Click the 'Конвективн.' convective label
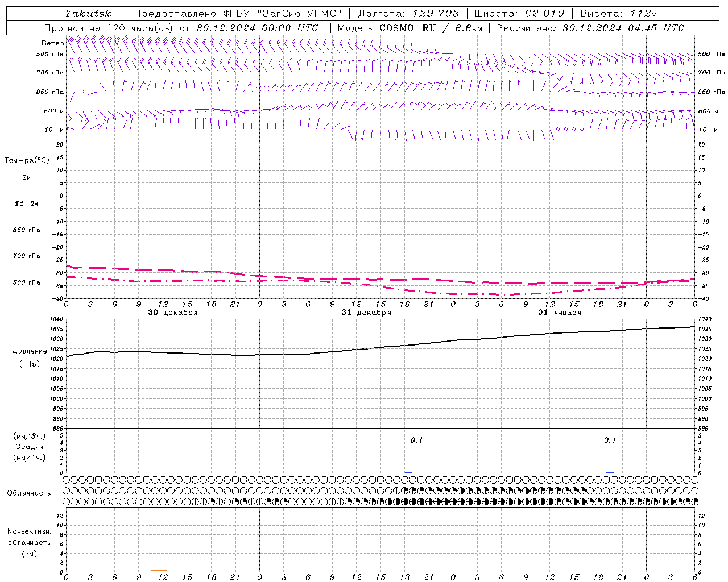Viewport: 728px width, 582px height. tap(30, 531)
